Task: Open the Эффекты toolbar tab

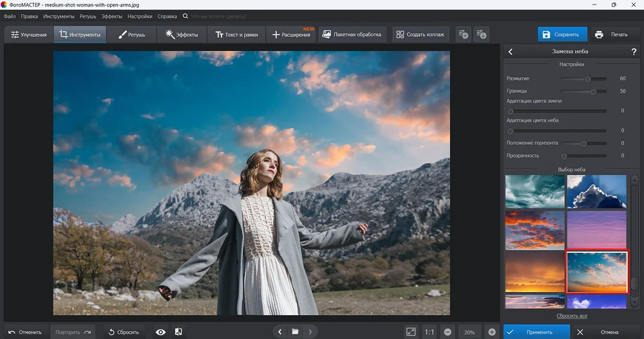Action: (182, 35)
